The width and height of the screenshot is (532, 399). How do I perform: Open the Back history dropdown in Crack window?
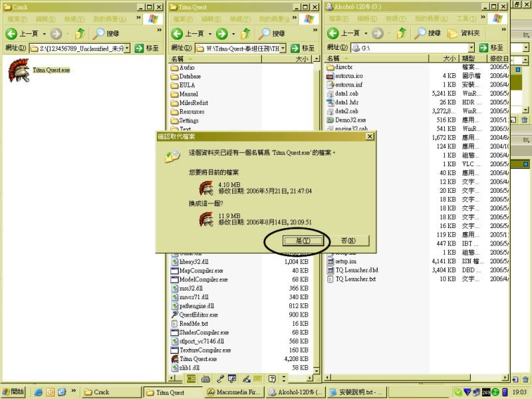tap(44, 34)
